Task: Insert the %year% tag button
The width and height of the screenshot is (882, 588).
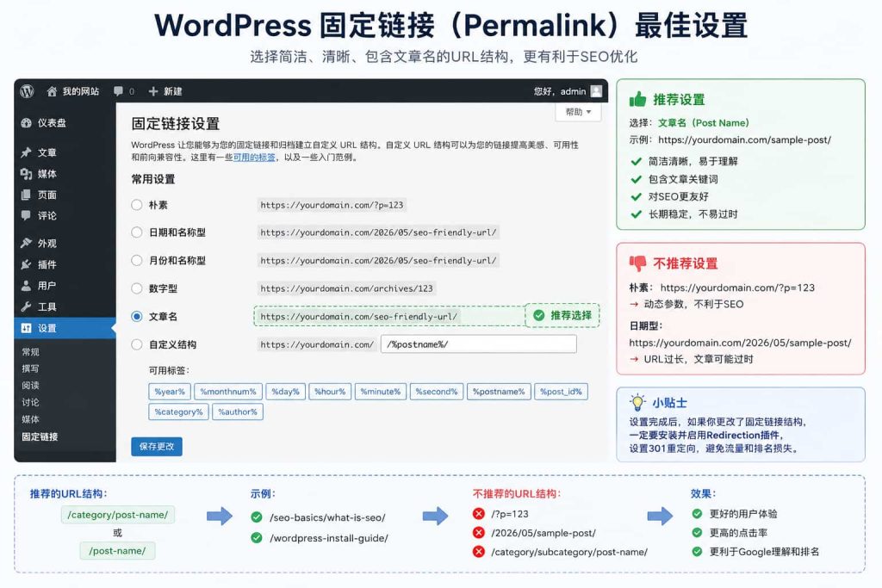Action: pyautogui.click(x=170, y=391)
